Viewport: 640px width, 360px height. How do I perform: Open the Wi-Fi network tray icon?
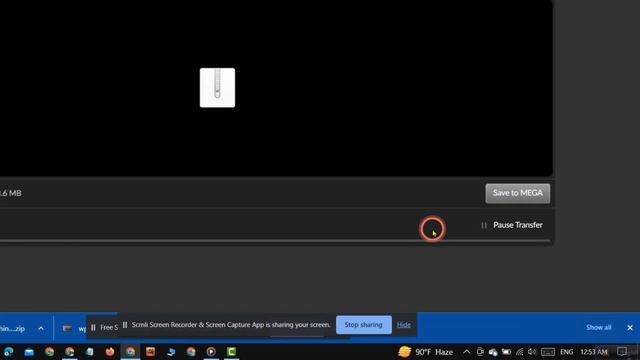pyautogui.click(x=519, y=351)
